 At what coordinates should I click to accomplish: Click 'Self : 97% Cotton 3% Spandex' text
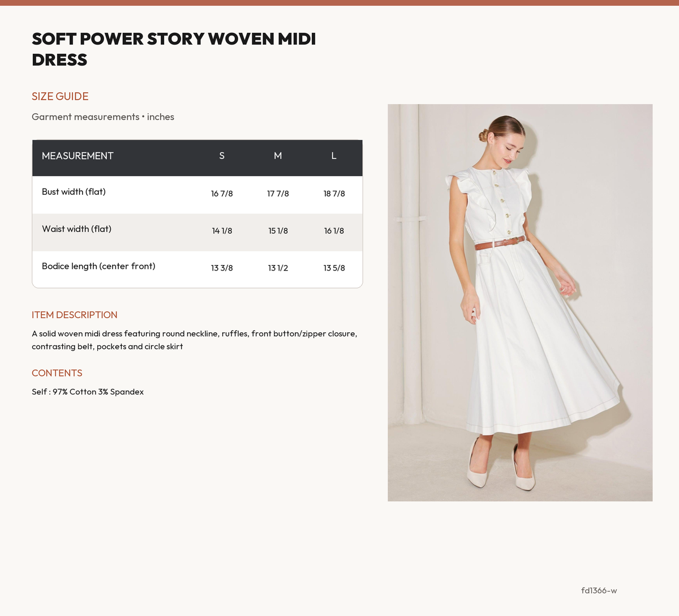88,392
